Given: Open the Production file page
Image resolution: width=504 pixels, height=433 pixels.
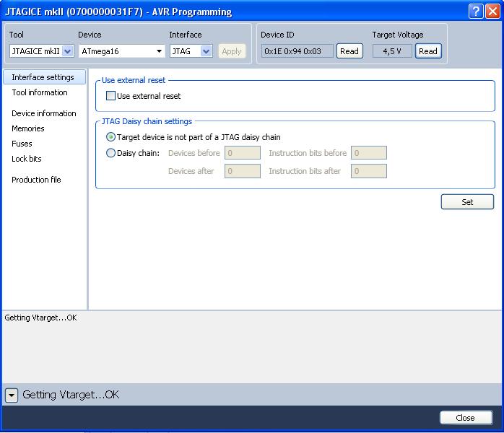Looking at the screenshot, I should pyautogui.click(x=36, y=180).
